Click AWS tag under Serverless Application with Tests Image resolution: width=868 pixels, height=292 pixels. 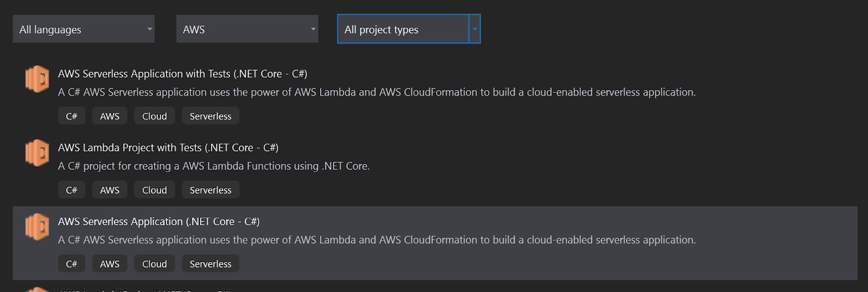click(x=110, y=116)
